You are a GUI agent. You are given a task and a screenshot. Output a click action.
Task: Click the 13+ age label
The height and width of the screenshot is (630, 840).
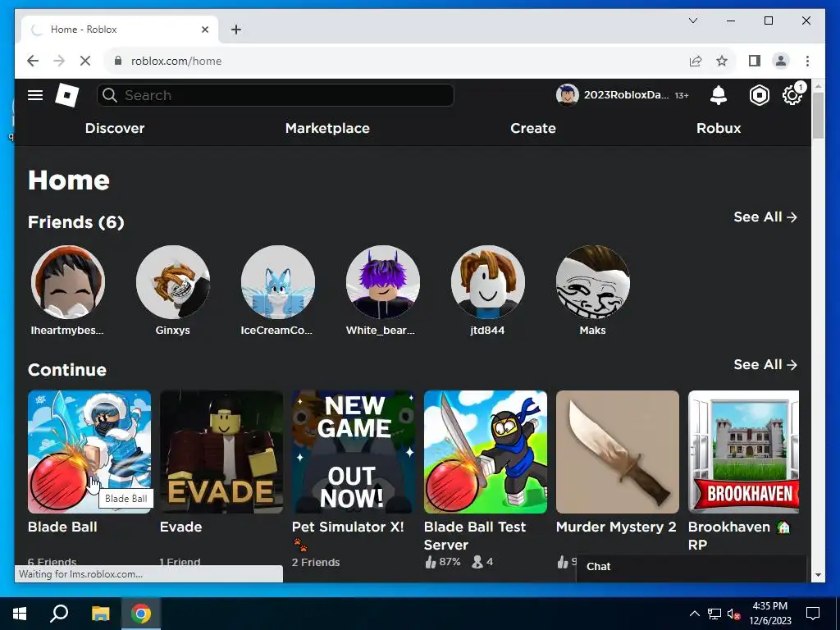click(682, 95)
